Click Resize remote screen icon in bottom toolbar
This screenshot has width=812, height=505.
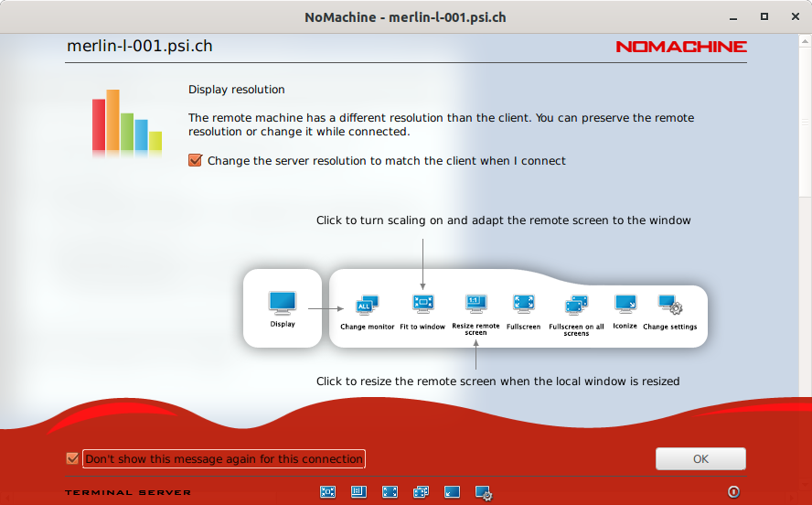(x=358, y=492)
